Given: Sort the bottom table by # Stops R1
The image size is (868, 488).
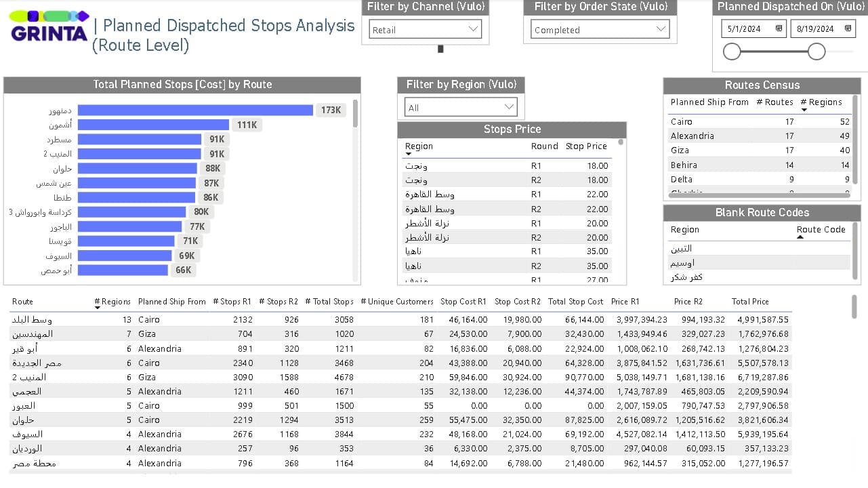Looking at the screenshot, I should (232, 302).
